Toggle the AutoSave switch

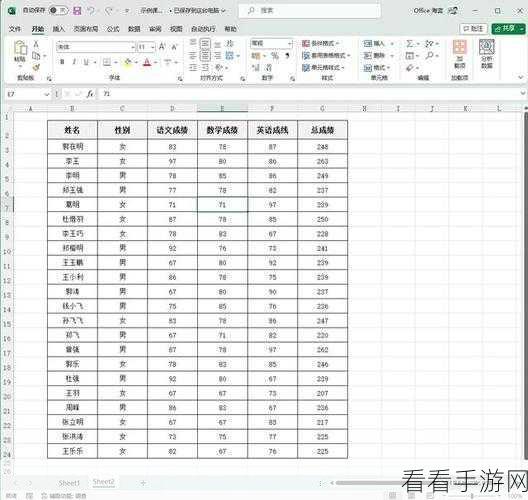click(59, 11)
